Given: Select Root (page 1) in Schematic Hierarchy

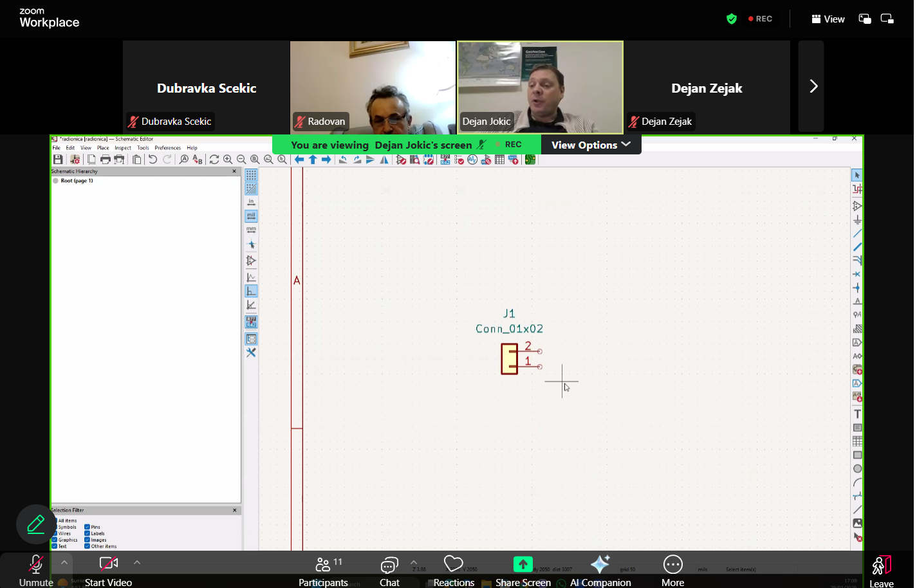Looking at the screenshot, I should coord(77,181).
